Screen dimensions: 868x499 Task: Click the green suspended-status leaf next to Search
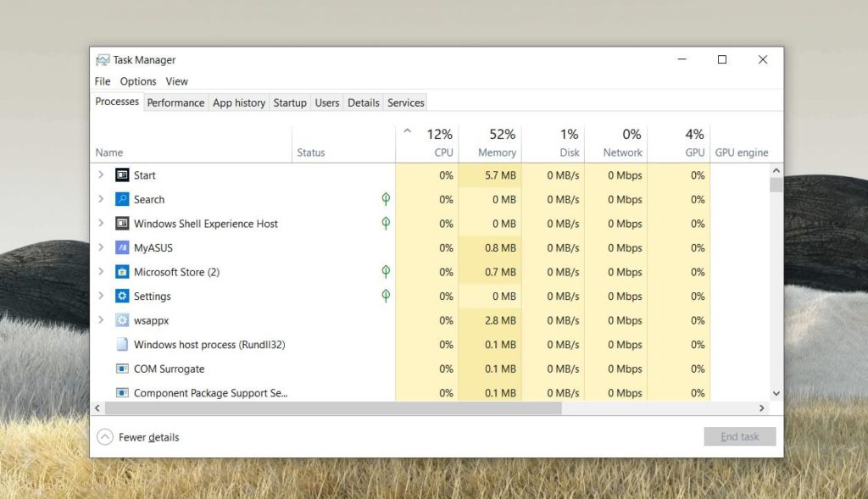point(386,199)
